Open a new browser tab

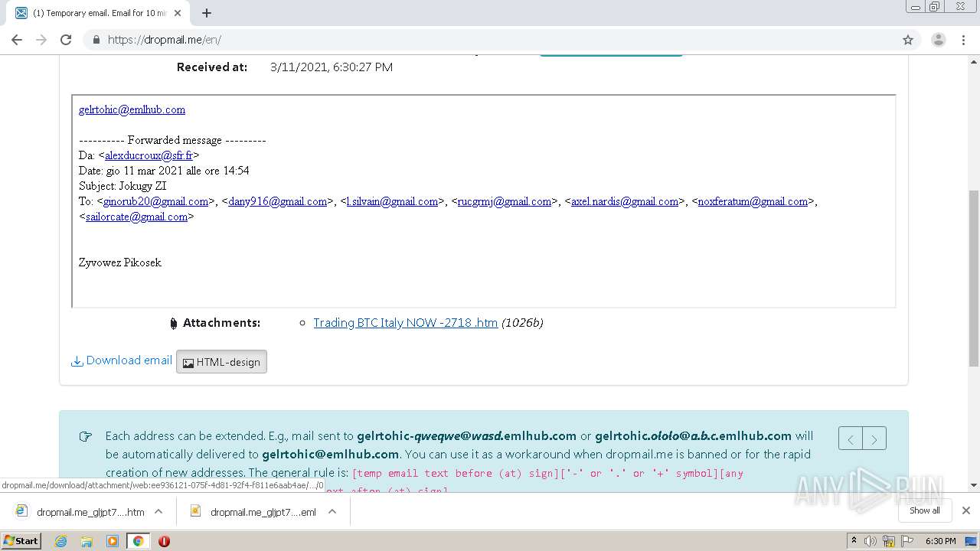(207, 13)
